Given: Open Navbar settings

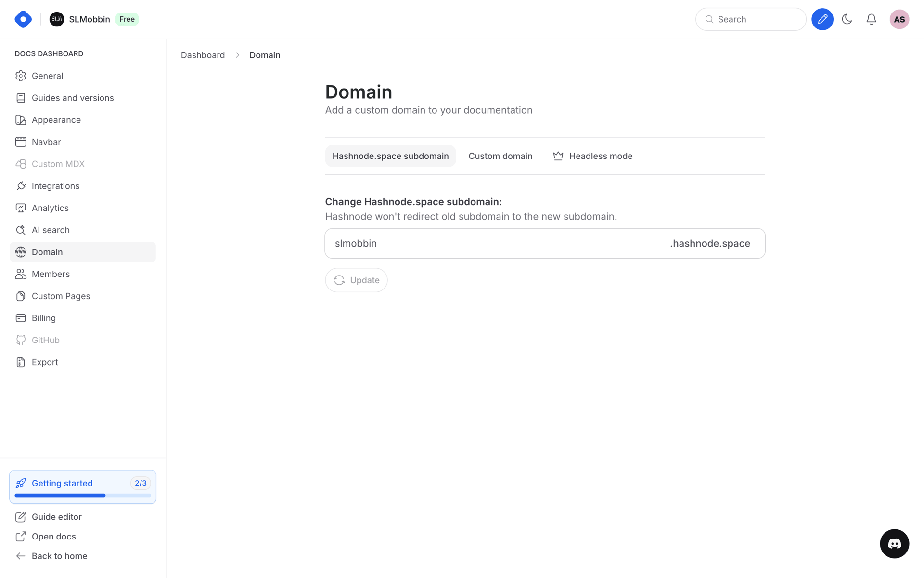Looking at the screenshot, I should [x=83, y=142].
